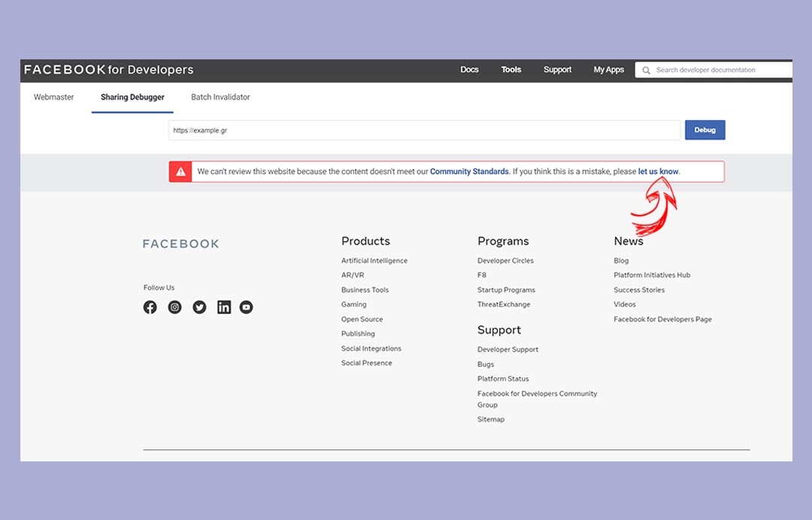Click the search magnifier icon in the header
The height and width of the screenshot is (520, 812).
click(x=647, y=71)
